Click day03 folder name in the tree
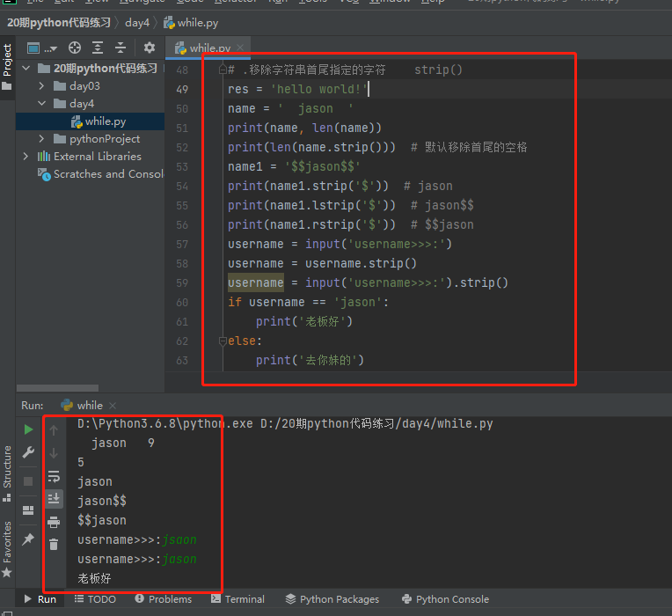The height and width of the screenshot is (616, 672). click(84, 86)
